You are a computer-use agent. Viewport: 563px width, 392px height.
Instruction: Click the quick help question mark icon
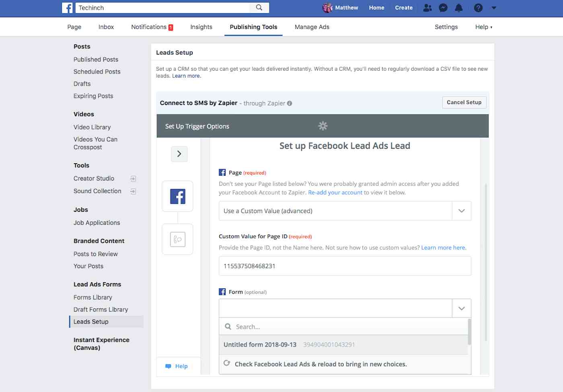pos(478,8)
